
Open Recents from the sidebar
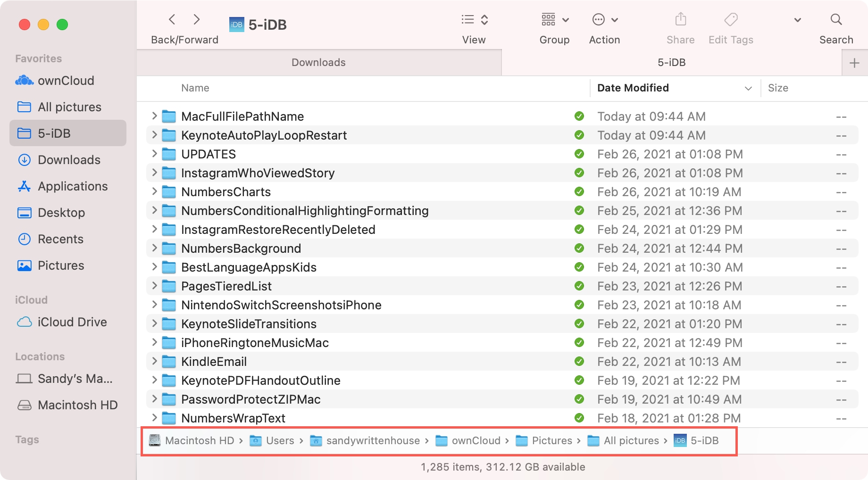click(68, 239)
